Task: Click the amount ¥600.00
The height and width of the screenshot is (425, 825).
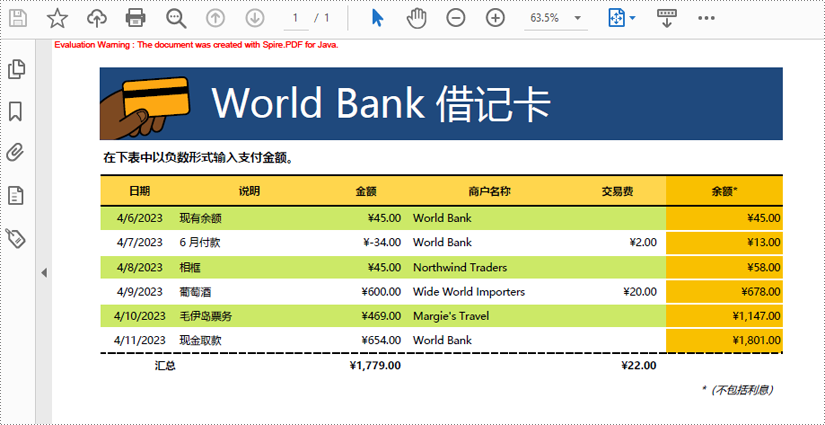Action: coord(381,291)
